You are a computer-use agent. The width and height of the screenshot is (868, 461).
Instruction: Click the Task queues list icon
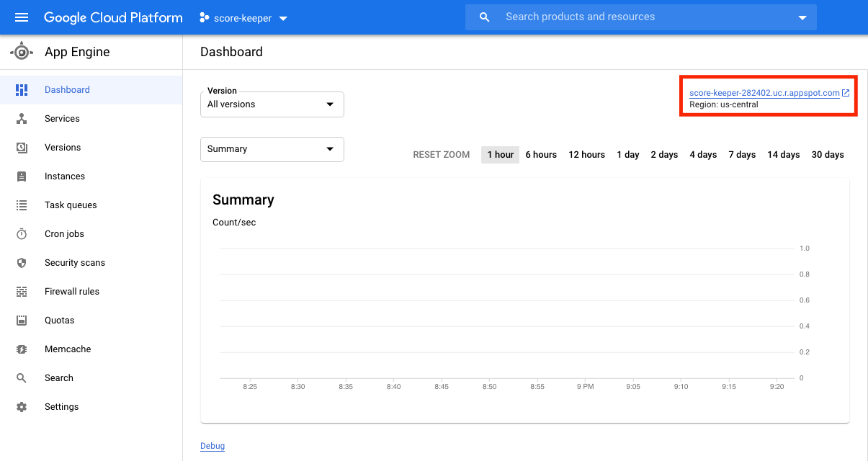[x=22, y=205]
